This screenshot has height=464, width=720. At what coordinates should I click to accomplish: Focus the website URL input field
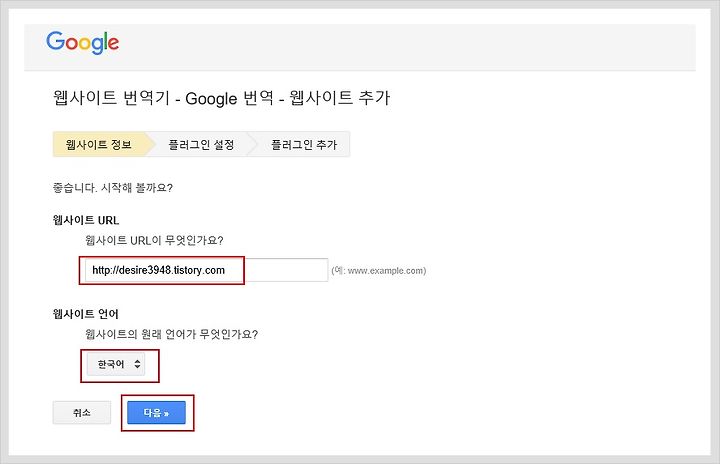(x=206, y=270)
